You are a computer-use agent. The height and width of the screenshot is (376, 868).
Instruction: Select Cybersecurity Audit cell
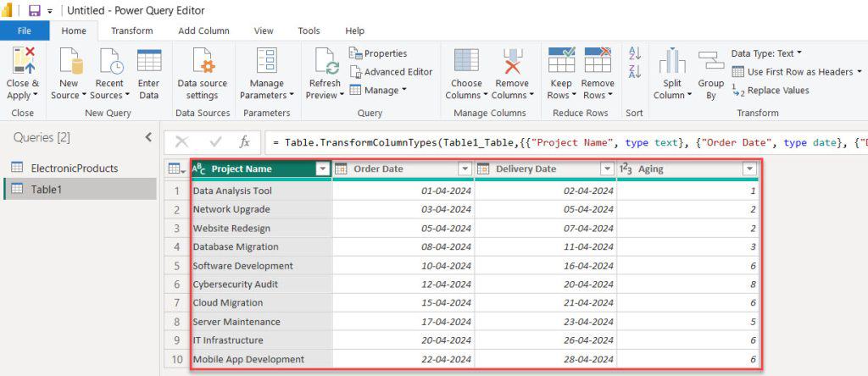[261, 285]
